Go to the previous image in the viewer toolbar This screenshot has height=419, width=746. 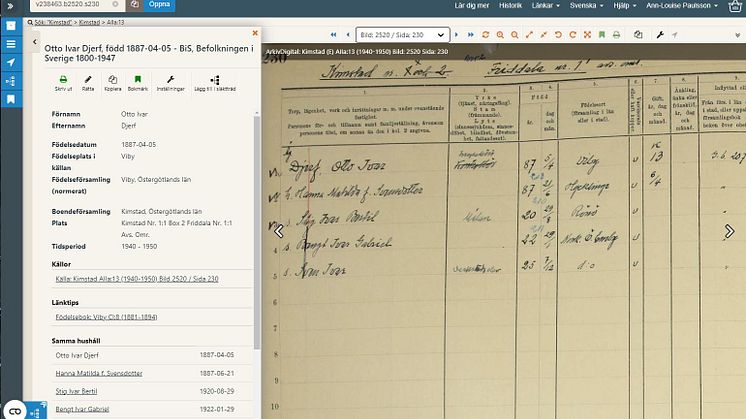point(348,35)
